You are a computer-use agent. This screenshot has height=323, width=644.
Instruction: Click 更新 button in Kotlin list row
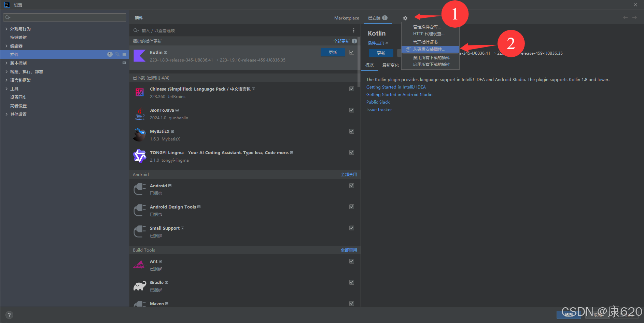click(333, 52)
